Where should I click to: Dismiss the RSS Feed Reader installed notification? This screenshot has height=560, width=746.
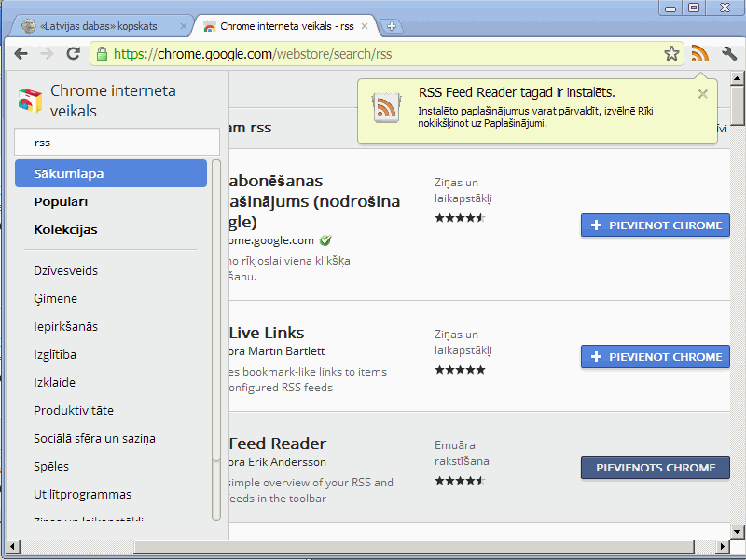click(703, 94)
